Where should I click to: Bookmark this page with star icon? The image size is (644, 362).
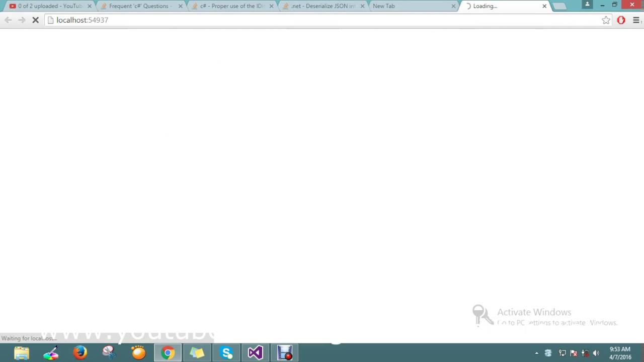tap(606, 20)
